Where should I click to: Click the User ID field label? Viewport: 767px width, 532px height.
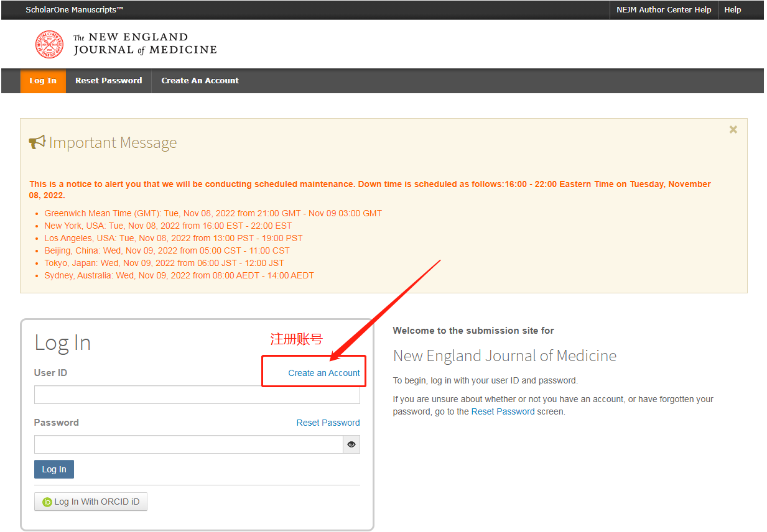pyautogui.click(x=51, y=373)
